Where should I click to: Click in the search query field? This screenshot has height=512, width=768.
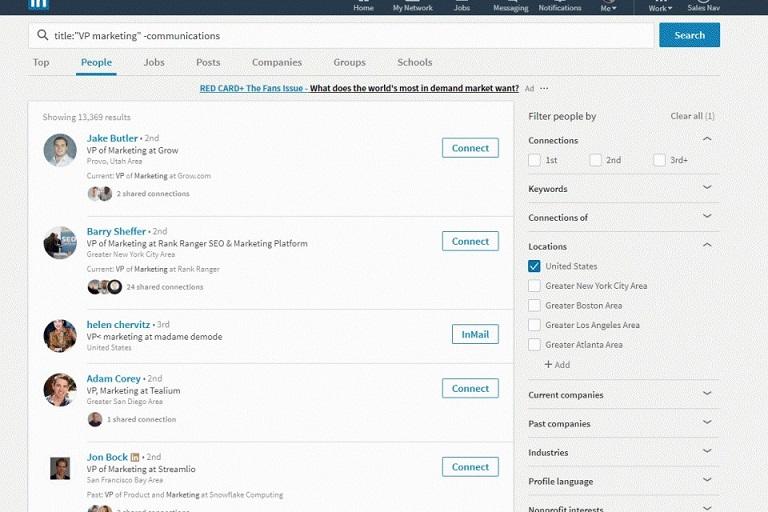pyautogui.click(x=341, y=35)
